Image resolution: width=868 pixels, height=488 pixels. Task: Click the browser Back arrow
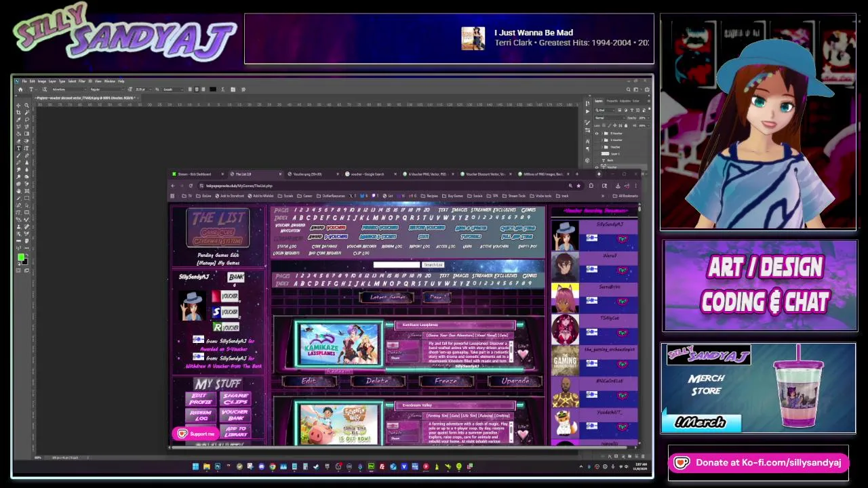(x=173, y=186)
